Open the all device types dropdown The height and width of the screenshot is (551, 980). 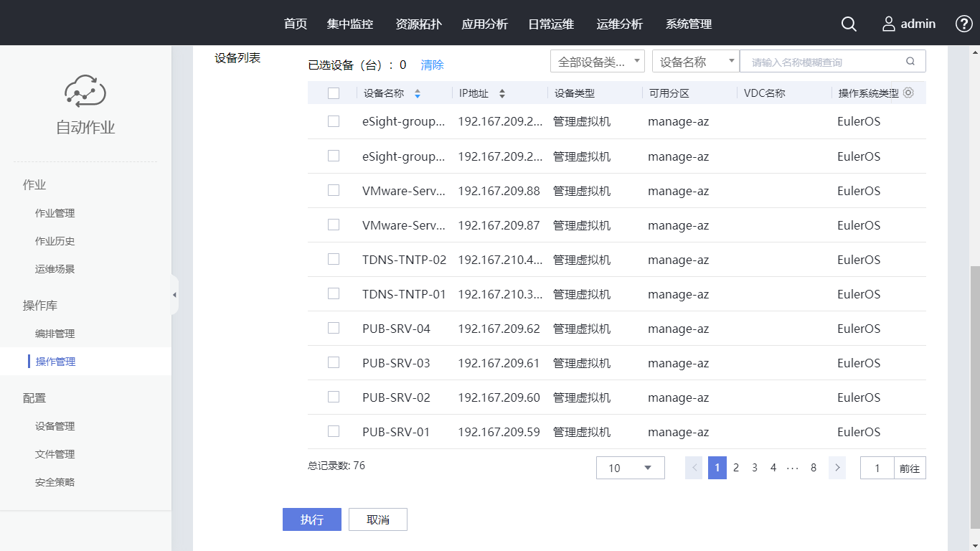tap(597, 62)
